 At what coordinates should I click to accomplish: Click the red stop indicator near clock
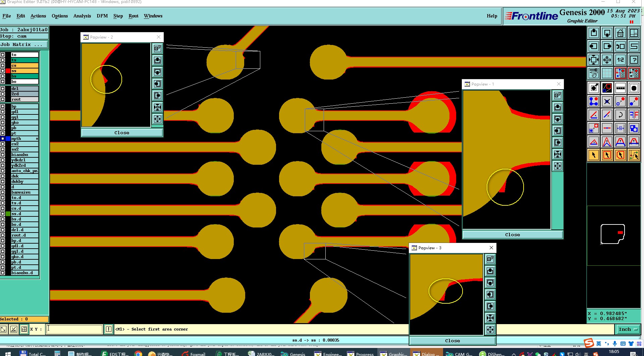pos(632,22)
